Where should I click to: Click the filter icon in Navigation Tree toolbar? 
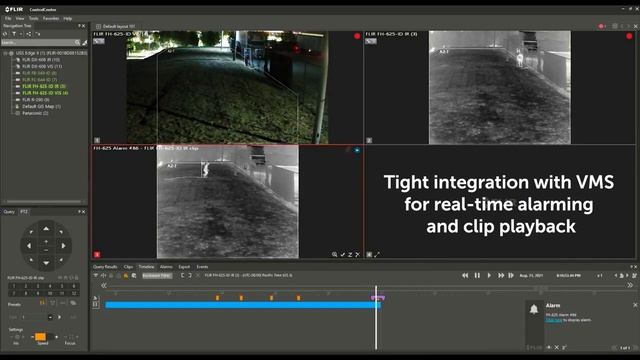[14, 34]
